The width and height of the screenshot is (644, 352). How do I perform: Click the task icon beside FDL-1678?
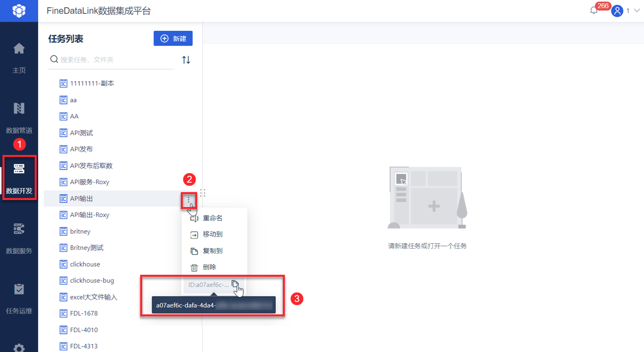[63, 313]
